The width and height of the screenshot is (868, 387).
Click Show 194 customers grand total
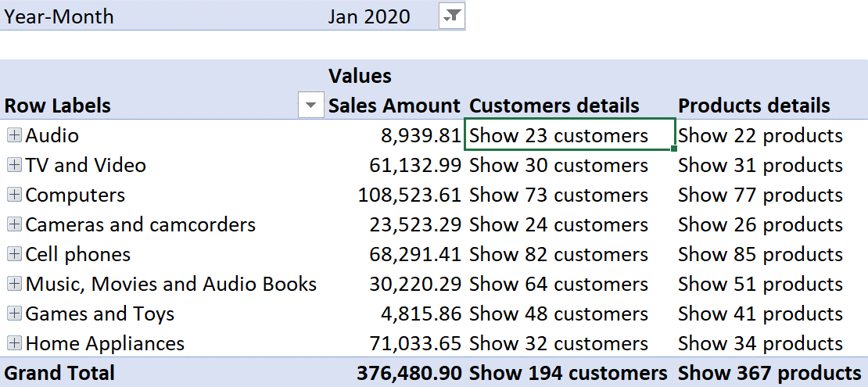point(568,373)
